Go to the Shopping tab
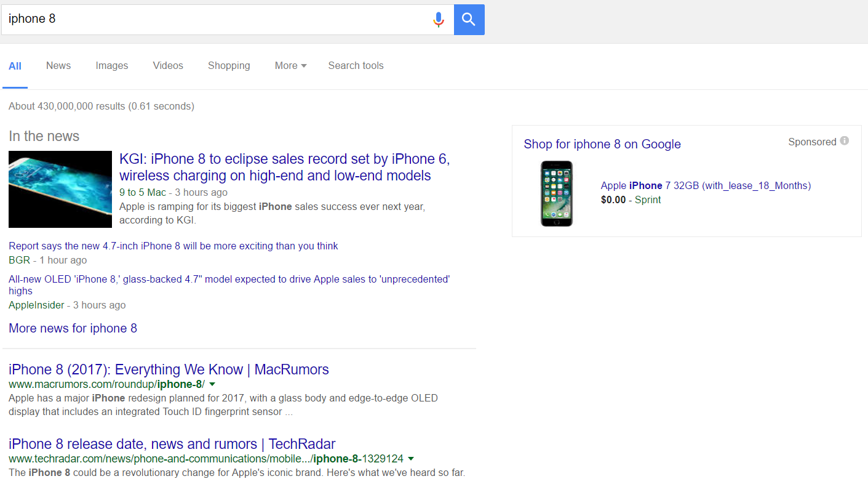868x492 pixels. (x=229, y=66)
